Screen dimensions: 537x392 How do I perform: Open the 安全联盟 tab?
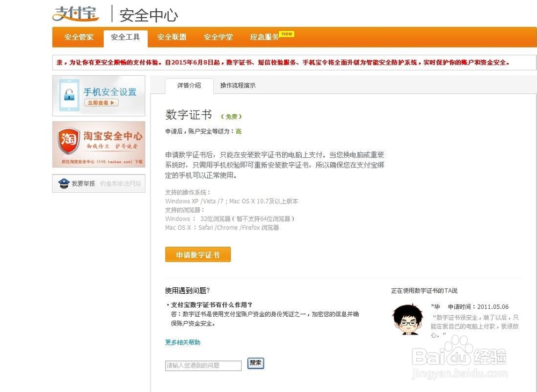172,38
